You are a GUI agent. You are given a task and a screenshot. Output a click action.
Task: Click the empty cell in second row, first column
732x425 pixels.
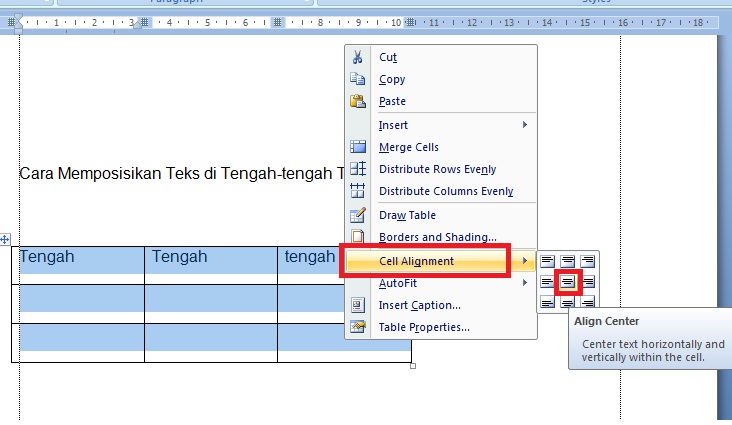point(78,304)
